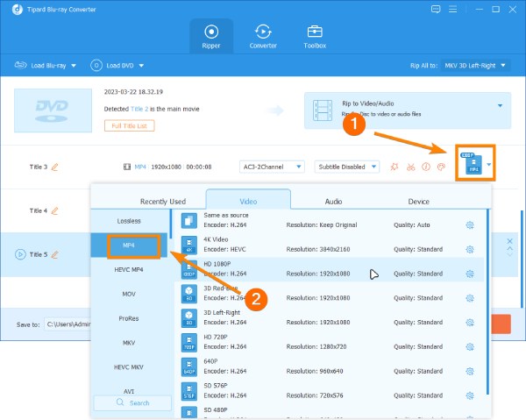
Task: Open settings gear for 3D Left-Right
Action: (x=470, y=323)
